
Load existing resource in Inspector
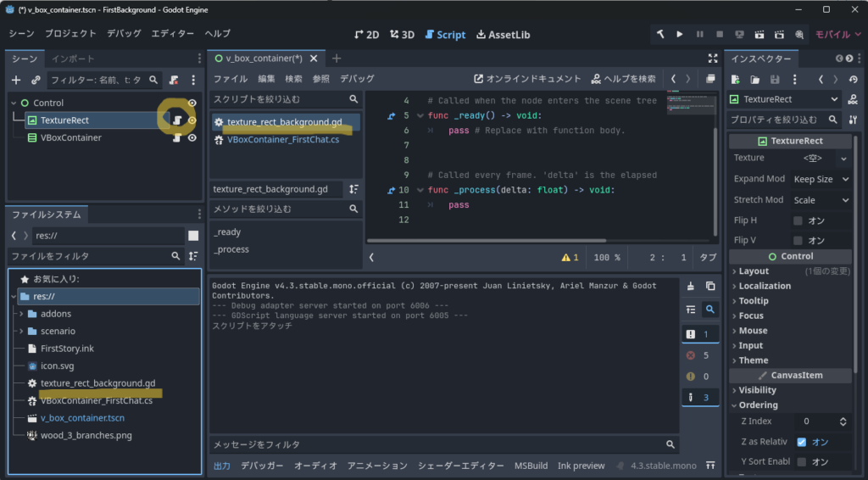tap(755, 80)
